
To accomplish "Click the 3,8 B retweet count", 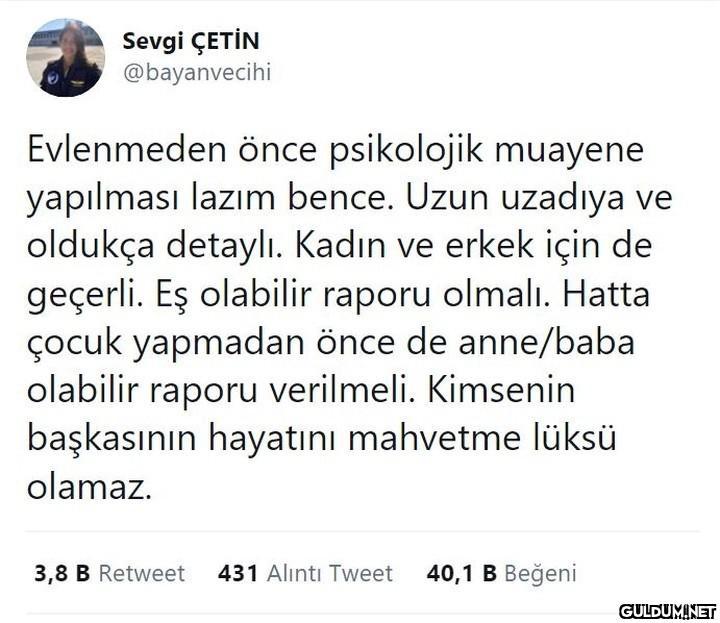I will 62,573.
